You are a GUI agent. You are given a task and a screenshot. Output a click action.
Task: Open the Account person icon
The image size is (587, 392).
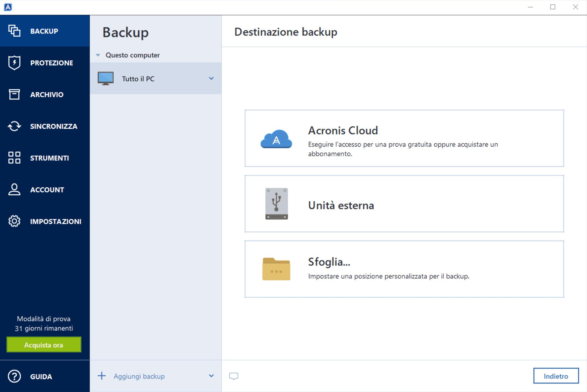14,190
